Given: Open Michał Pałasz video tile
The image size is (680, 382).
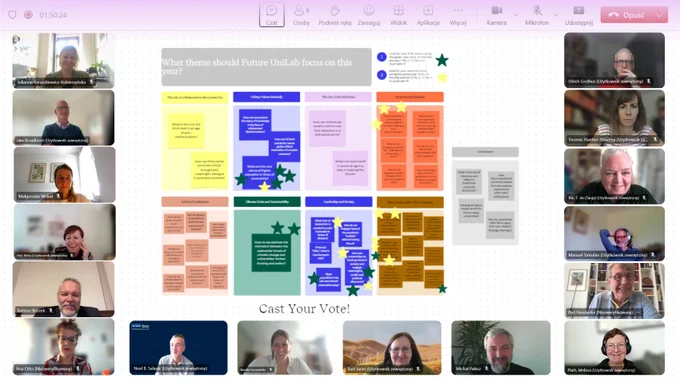Looking at the screenshot, I should [x=501, y=348].
